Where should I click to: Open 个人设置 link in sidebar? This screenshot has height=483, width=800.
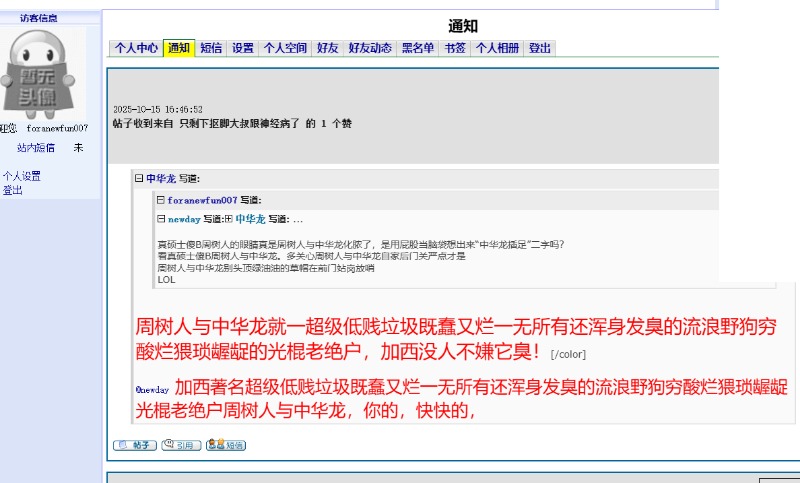pos(22,176)
